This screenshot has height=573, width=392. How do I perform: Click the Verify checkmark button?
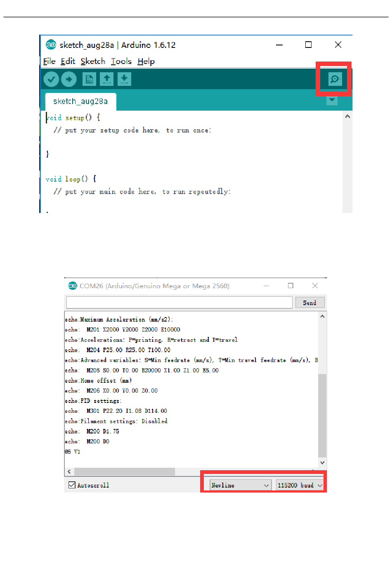[51, 79]
